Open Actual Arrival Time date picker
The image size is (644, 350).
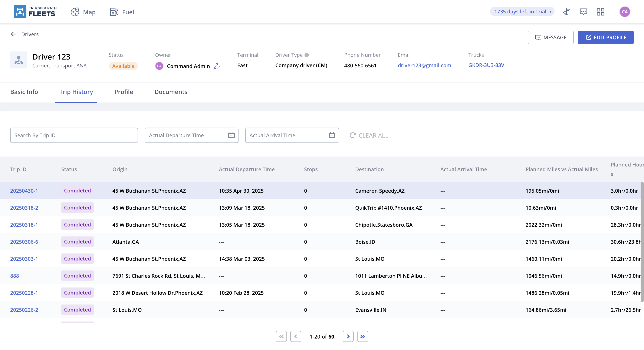pyautogui.click(x=332, y=135)
